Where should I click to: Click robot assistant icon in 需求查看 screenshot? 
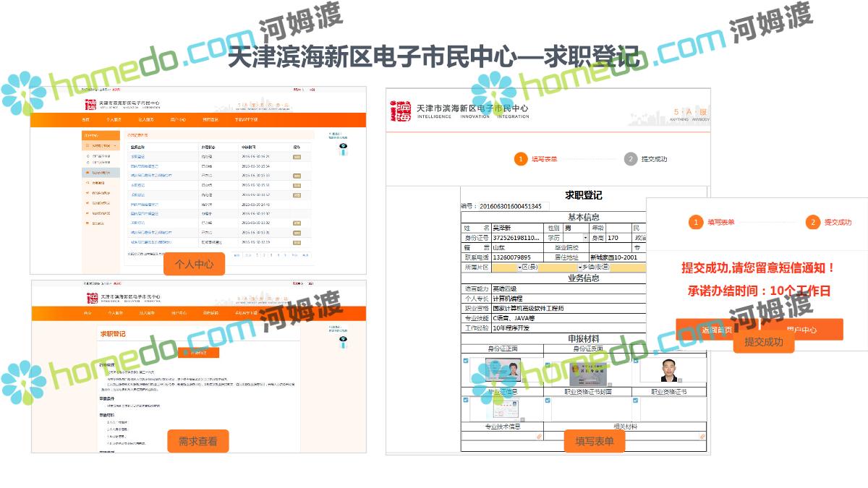(x=343, y=339)
